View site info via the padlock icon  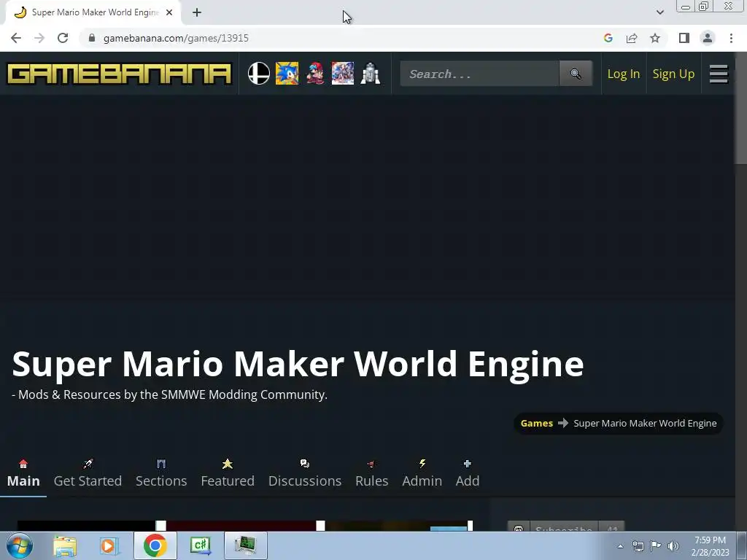point(92,38)
